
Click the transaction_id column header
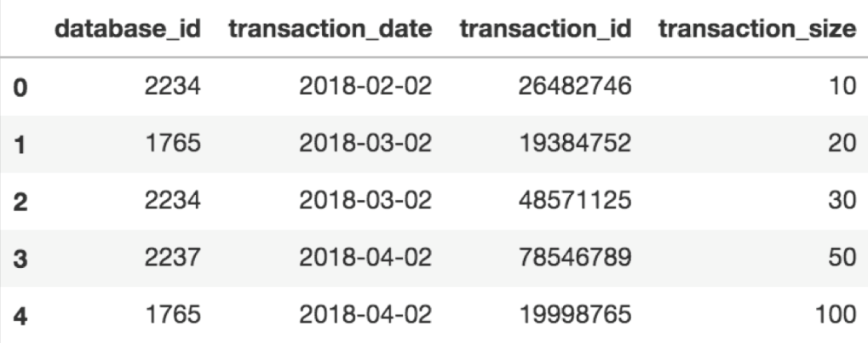[545, 29]
